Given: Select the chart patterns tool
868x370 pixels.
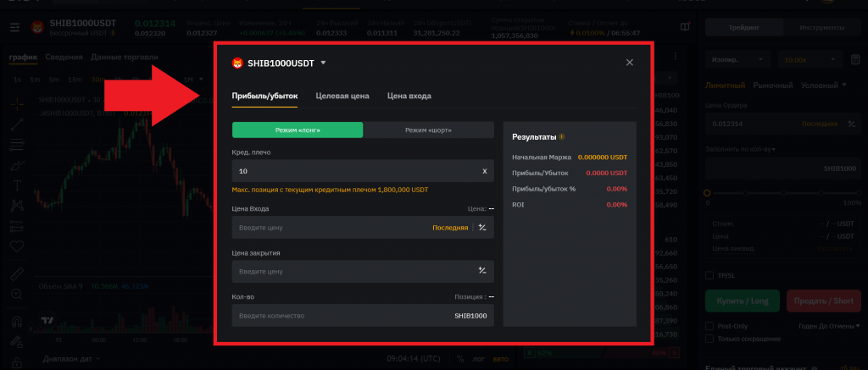Looking at the screenshot, I should (x=17, y=206).
